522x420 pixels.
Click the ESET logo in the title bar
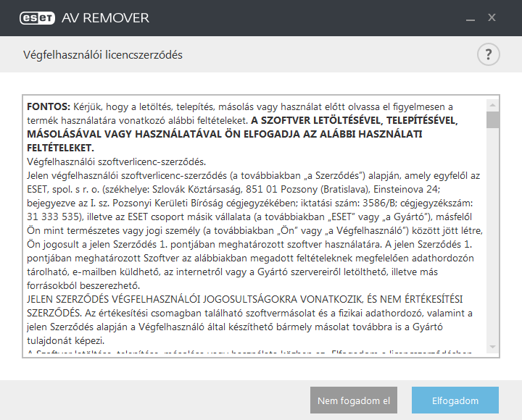[37, 18]
